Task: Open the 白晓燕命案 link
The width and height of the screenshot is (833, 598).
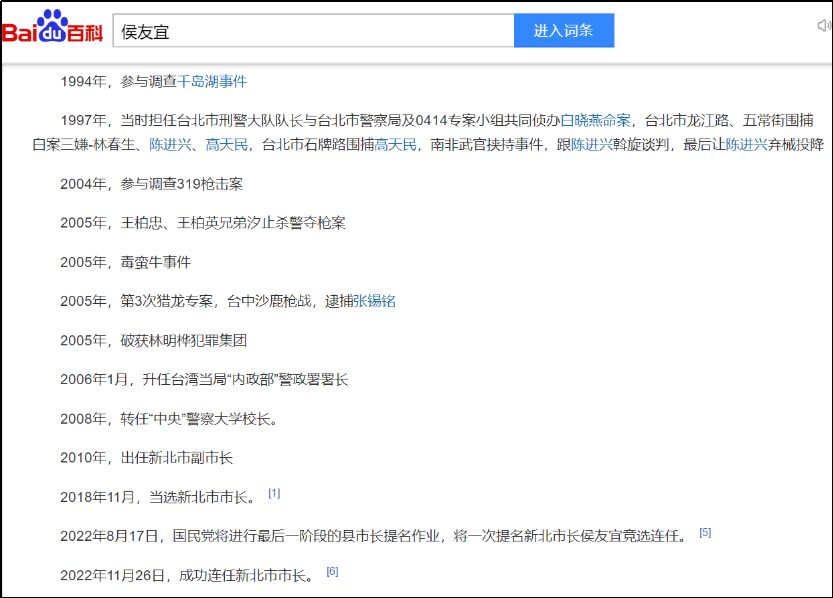Action: tap(596, 121)
